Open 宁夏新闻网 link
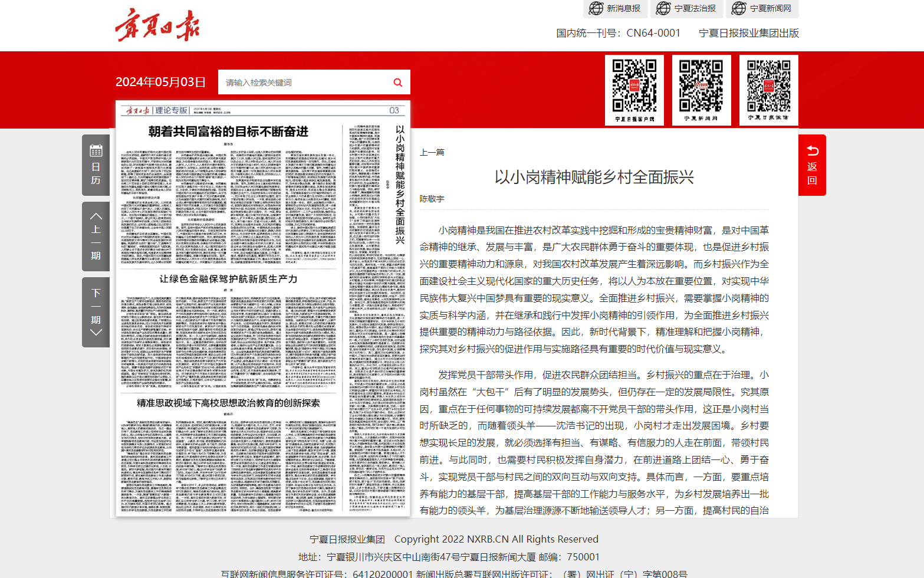Image resolution: width=924 pixels, height=578 pixels. [763, 8]
